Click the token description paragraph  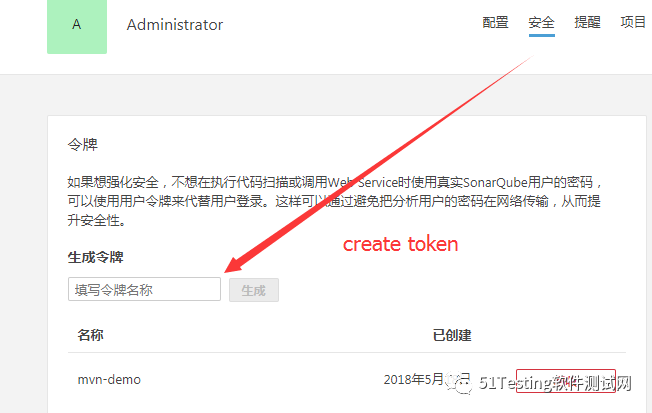coord(334,201)
